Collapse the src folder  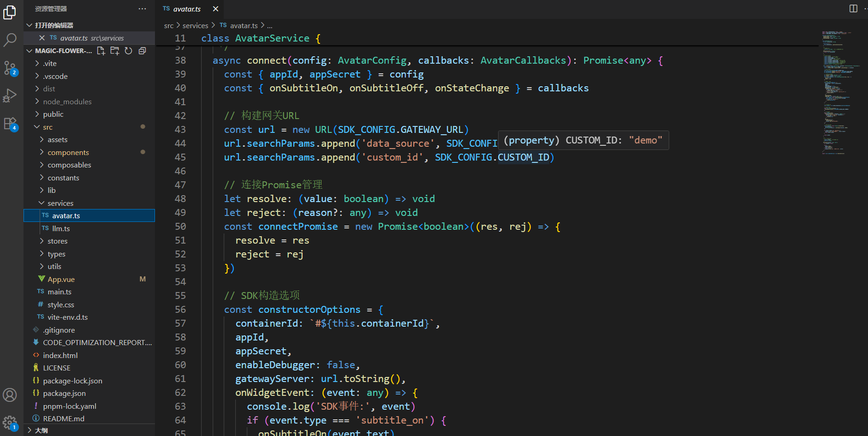(89, 127)
